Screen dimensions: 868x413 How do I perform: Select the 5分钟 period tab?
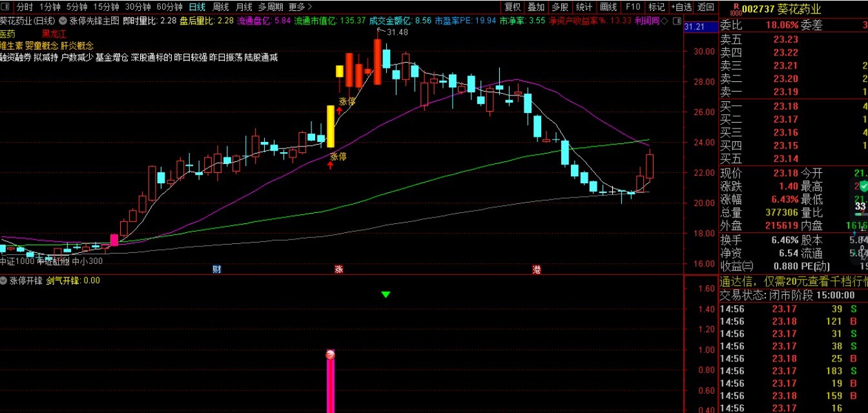pyautogui.click(x=76, y=7)
